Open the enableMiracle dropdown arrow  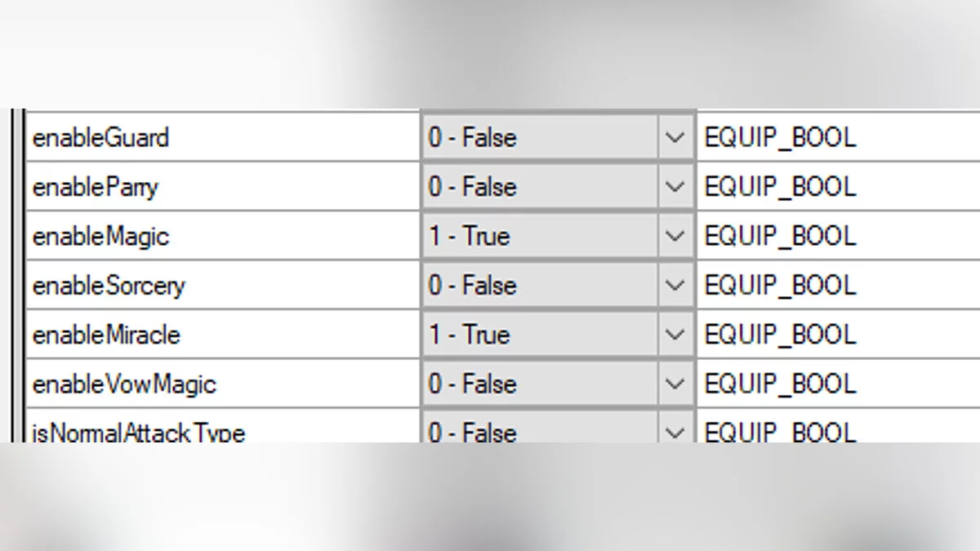pyautogui.click(x=675, y=335)
